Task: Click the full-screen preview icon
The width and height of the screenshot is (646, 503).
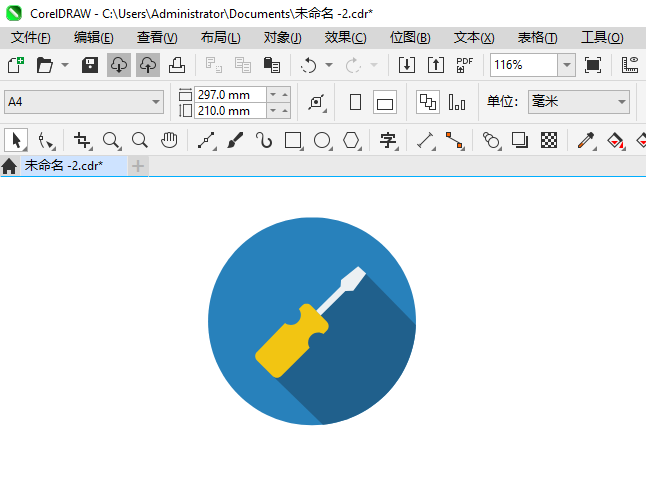Action: click(x=592, y=65)
